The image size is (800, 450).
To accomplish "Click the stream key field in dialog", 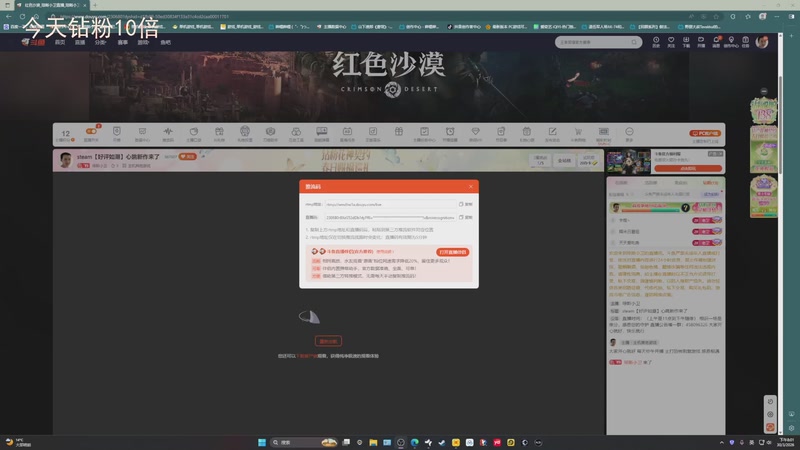I will [x=390, y=217].
